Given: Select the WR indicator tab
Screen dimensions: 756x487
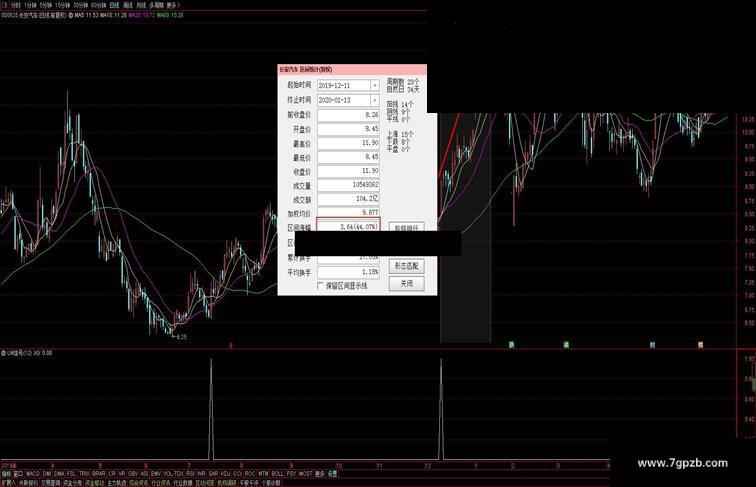Looking at the screenshot, I should click(202, 473).
